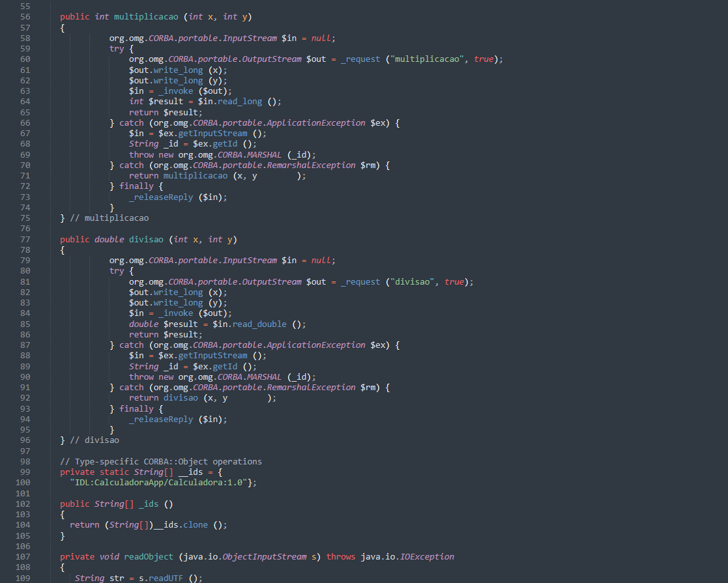Image resolution: width=728 pixels, height=583 pixels.
Task: Click line number 91 in the gutter
Action: pyautogui.click(x=25, y=387)
